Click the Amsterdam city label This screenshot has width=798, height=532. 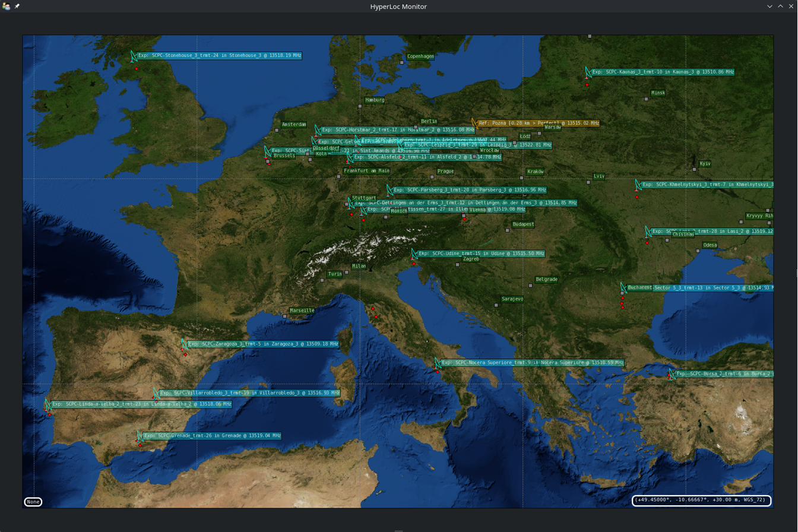294,125
